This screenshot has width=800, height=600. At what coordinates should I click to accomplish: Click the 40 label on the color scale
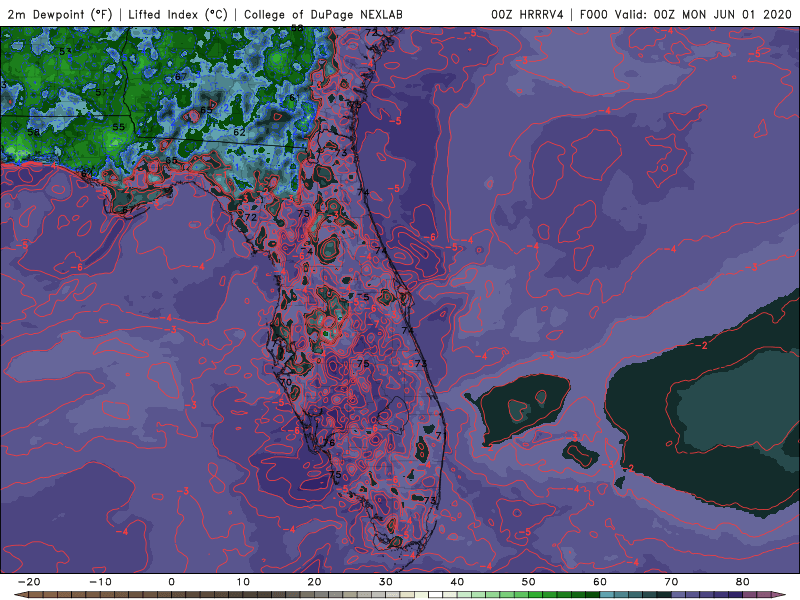point(457,582)
